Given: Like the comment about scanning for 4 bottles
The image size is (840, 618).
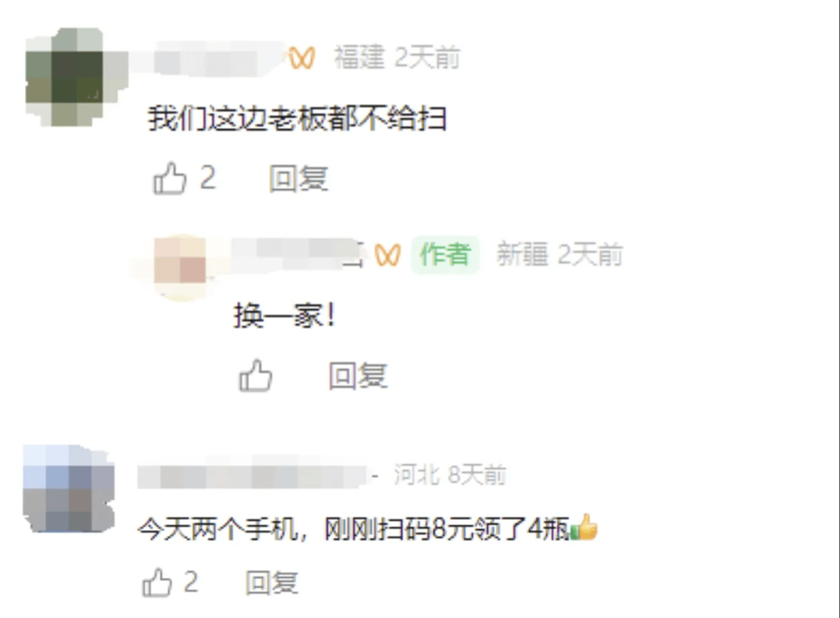Looking at the screenshot, I should pyautogui.click(x=157, y=582).
